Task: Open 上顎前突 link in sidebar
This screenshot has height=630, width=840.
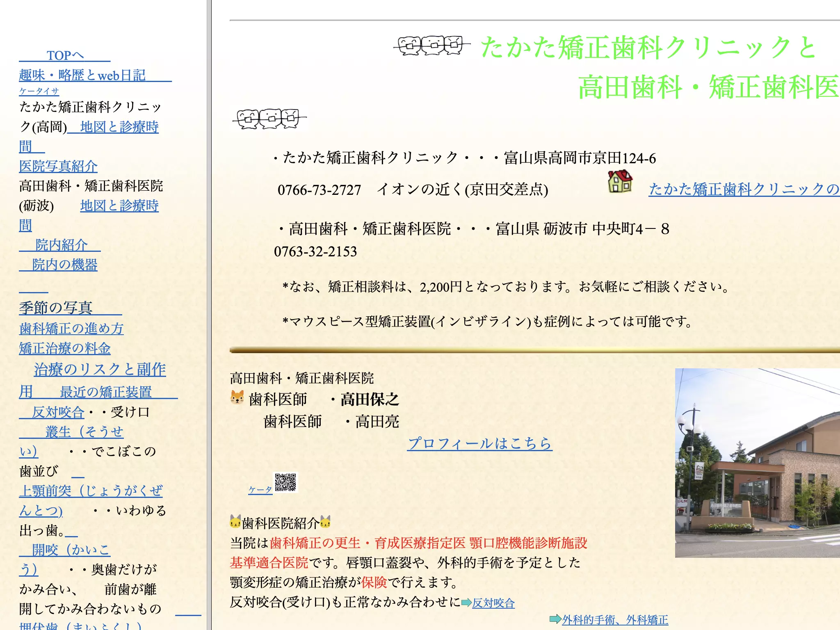Action: click(91, 491)
